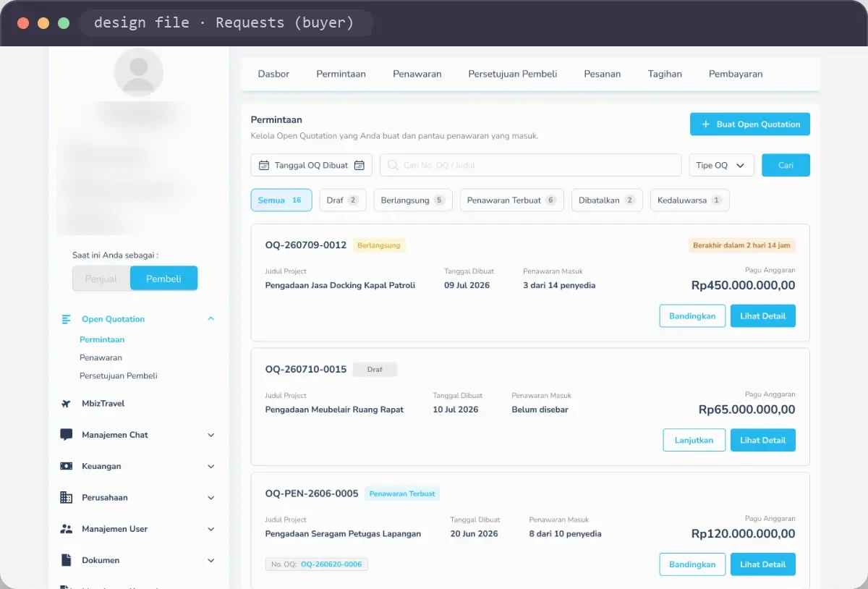Click the Manajemen Chat speech bubble icon

67,435
